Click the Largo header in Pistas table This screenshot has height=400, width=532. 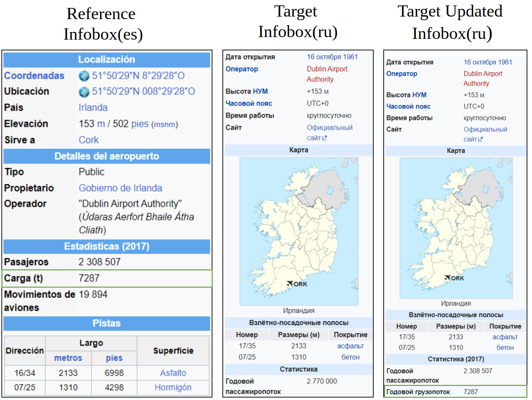tap(91, 343)
